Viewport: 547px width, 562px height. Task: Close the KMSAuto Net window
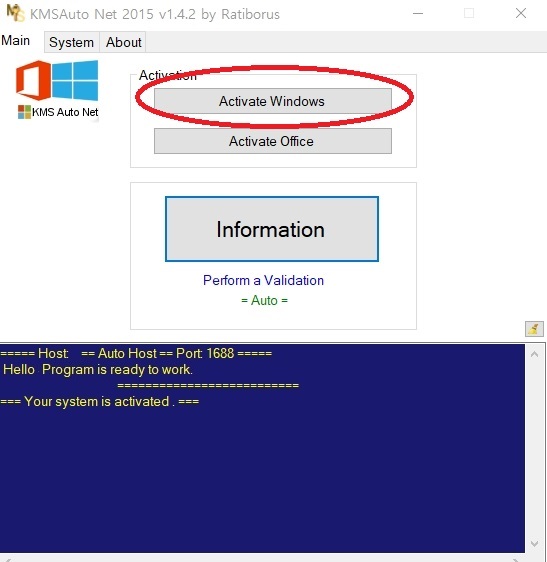(x=521, y=14)
